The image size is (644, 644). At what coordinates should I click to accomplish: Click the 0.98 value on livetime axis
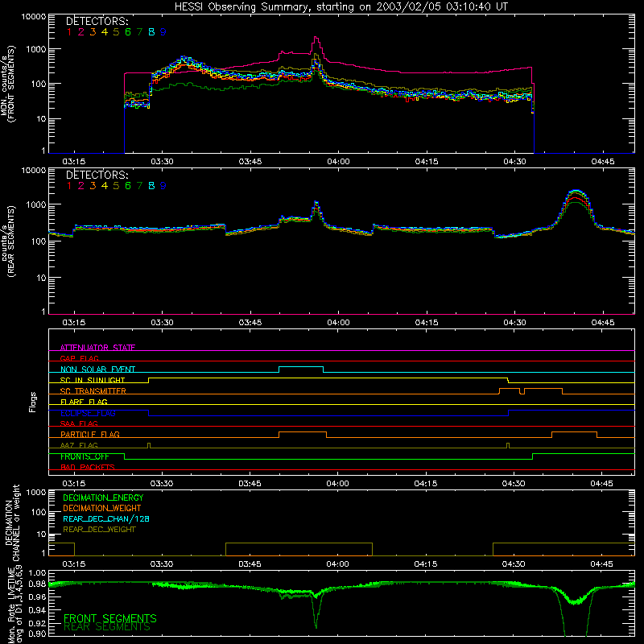point(37,584)
